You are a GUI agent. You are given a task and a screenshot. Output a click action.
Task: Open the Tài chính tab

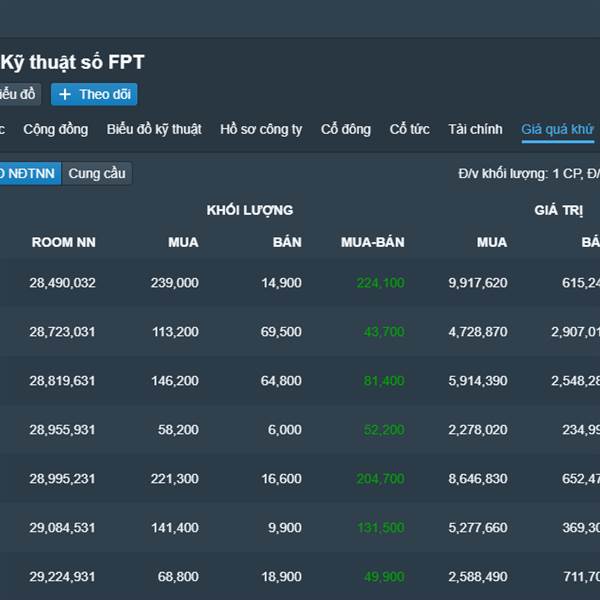[475, 129]
